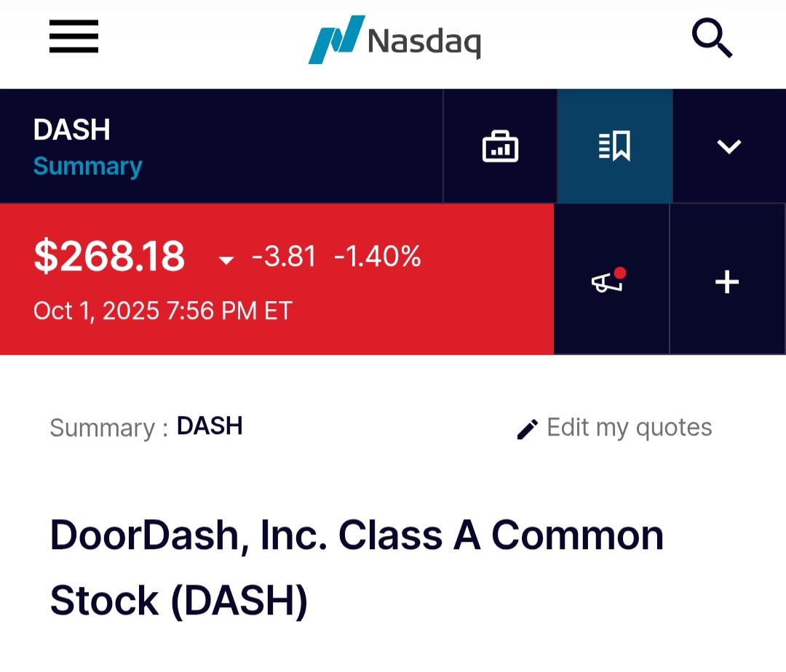Viewport: 786px width, 672px height.
Task: Click the Nasdaq logo
Action: coord(394,39)
